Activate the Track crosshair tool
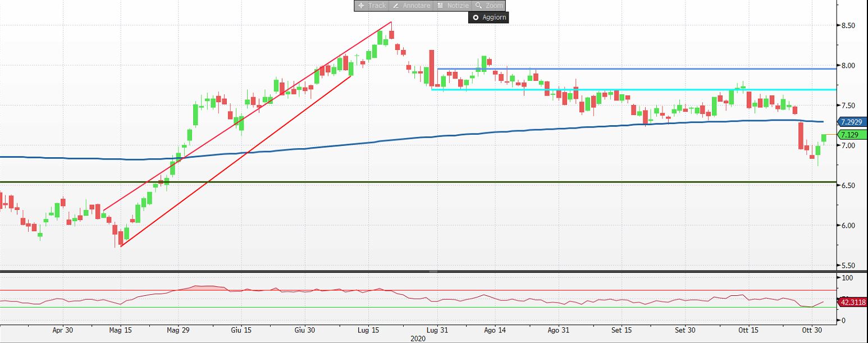Viewport: 868px width, 343px height. (x=371, y=6)
